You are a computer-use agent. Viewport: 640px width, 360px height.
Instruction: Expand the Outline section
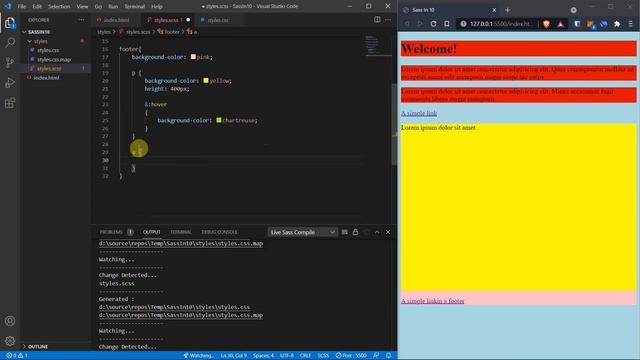(x=55, y=347)
